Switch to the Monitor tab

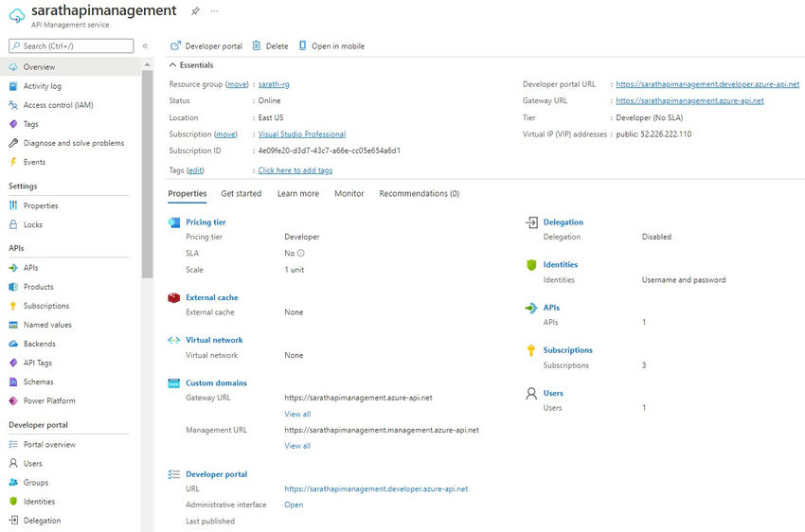349,193
